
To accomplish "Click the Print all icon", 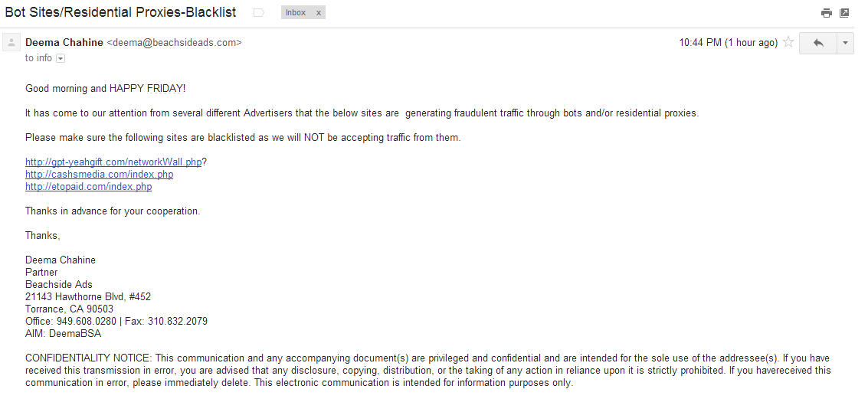I will click(827, 13).
